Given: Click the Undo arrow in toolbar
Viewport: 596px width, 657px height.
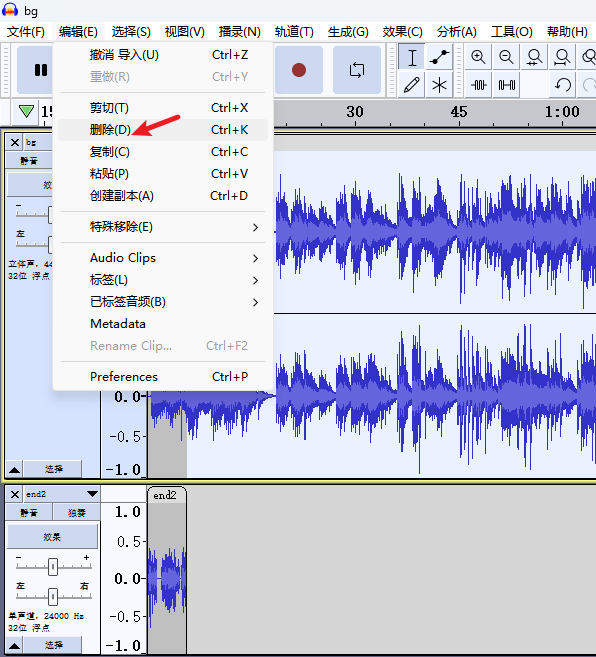Looking at the screenshot, I should tap(562, 85).
